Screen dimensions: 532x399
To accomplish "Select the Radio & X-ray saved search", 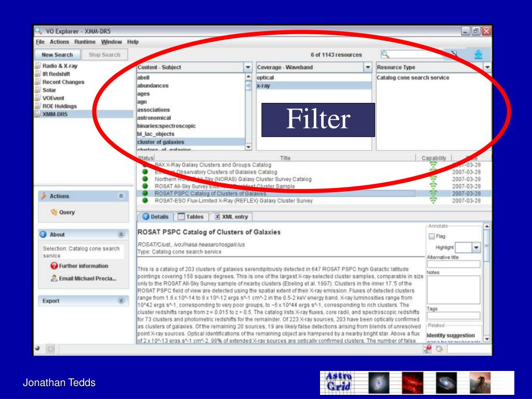I will coord(60,66).
